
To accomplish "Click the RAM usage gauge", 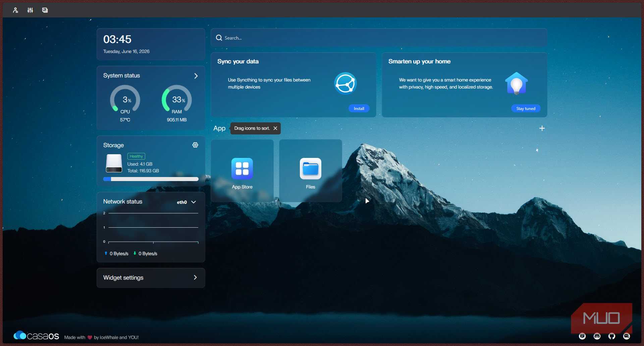I will click(x=177, y=99).
